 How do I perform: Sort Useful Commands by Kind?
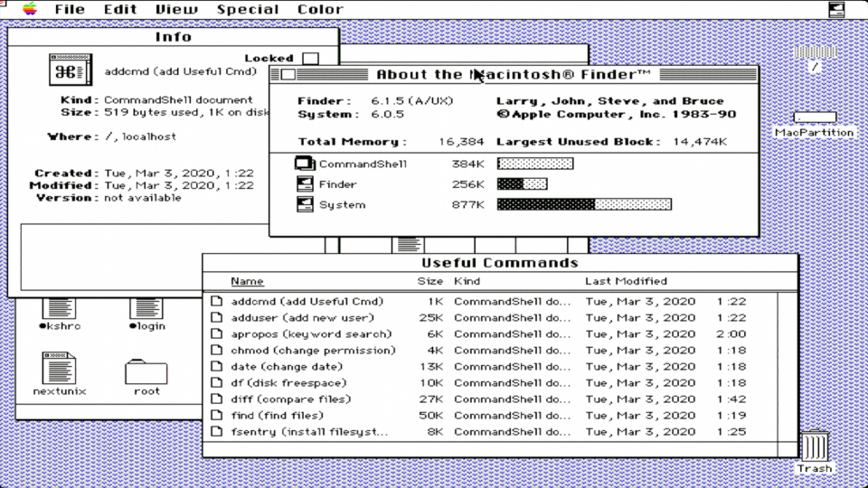(x=467, y=281)
